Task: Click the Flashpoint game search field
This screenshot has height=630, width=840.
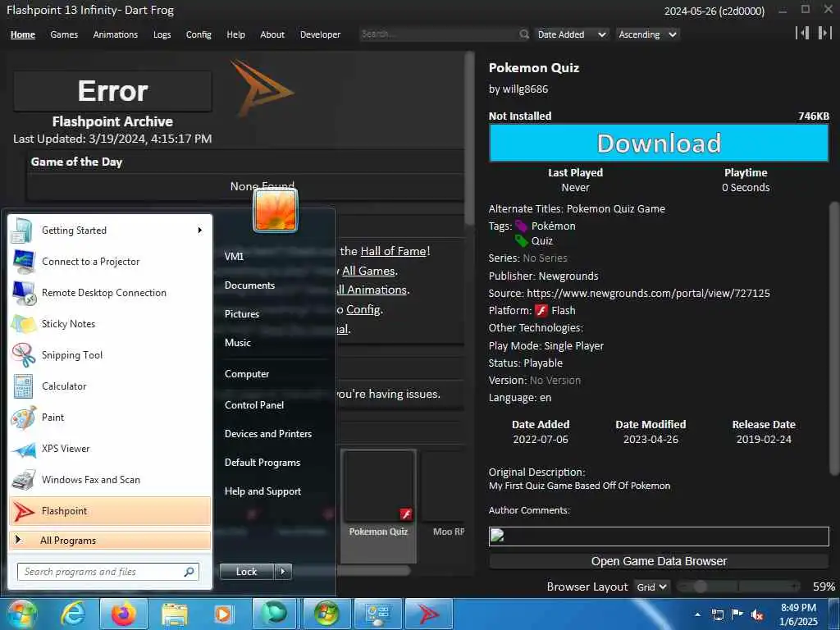Action: coord(438,34)
